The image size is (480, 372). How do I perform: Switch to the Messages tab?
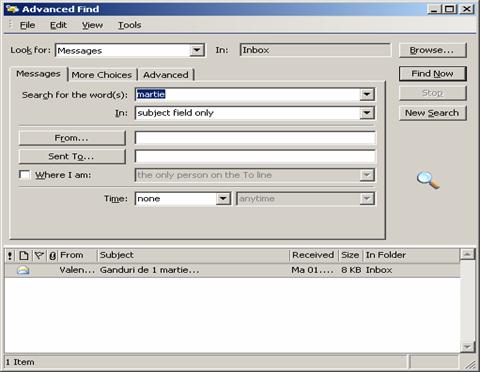coord(38,74)
